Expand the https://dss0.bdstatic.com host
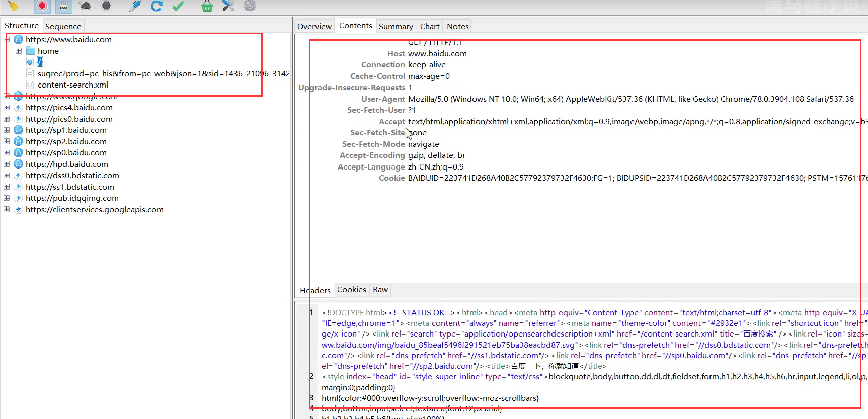 pyautogui.click(x=7, y=175)
